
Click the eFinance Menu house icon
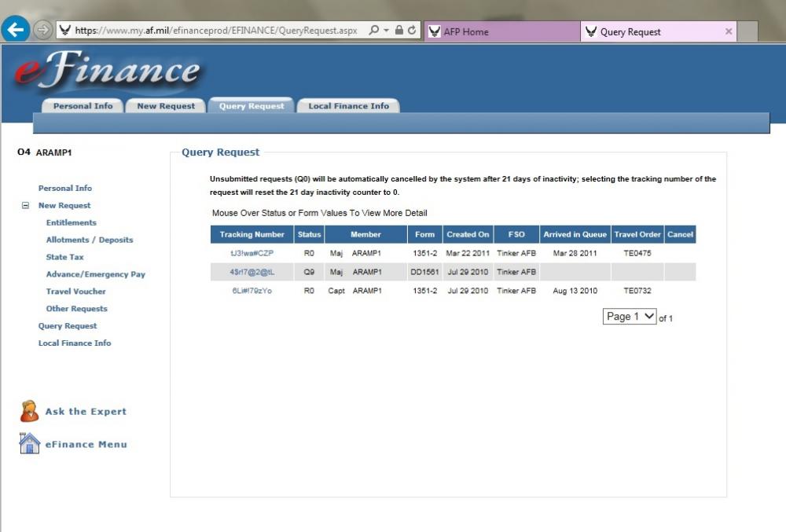click(x=29, y=444)
